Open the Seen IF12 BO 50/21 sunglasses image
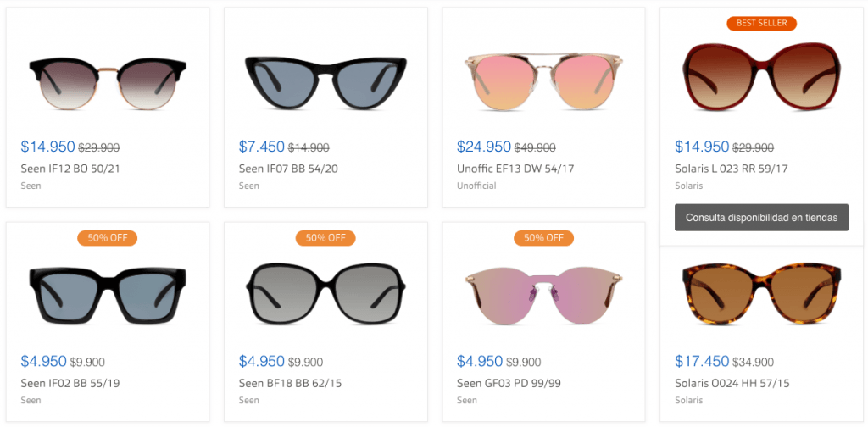868x427 pixels. [107, 80]
